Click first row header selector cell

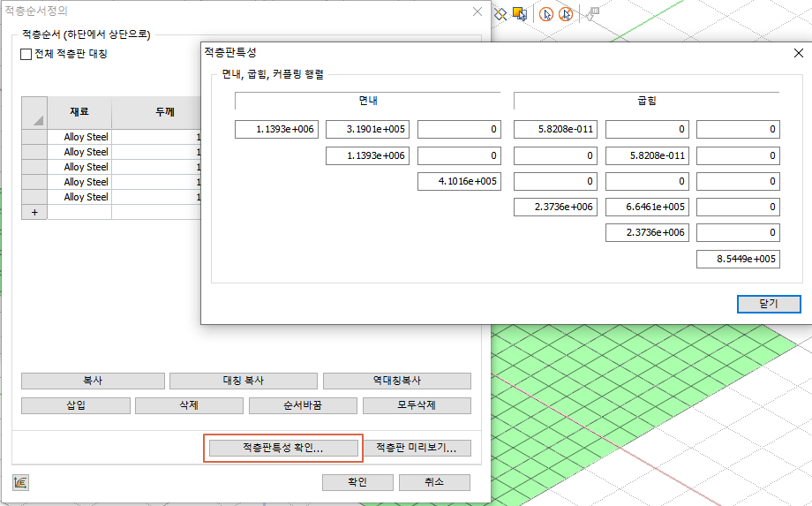(x=34, y=137)
